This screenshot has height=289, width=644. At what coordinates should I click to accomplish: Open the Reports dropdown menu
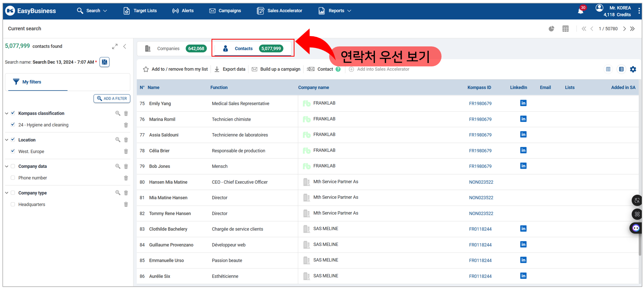(x=335, y=11)
